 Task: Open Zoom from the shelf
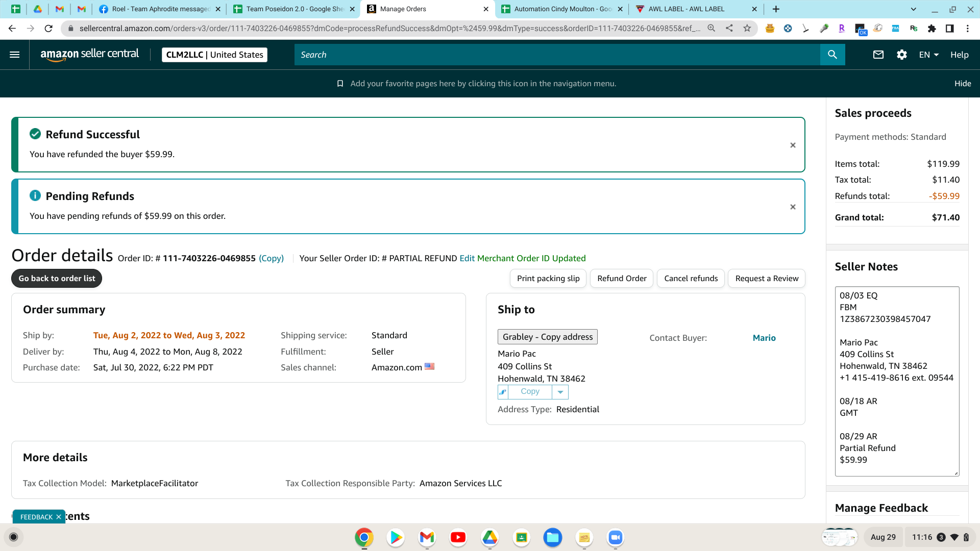pyautogui.click(x=616, y=537)
